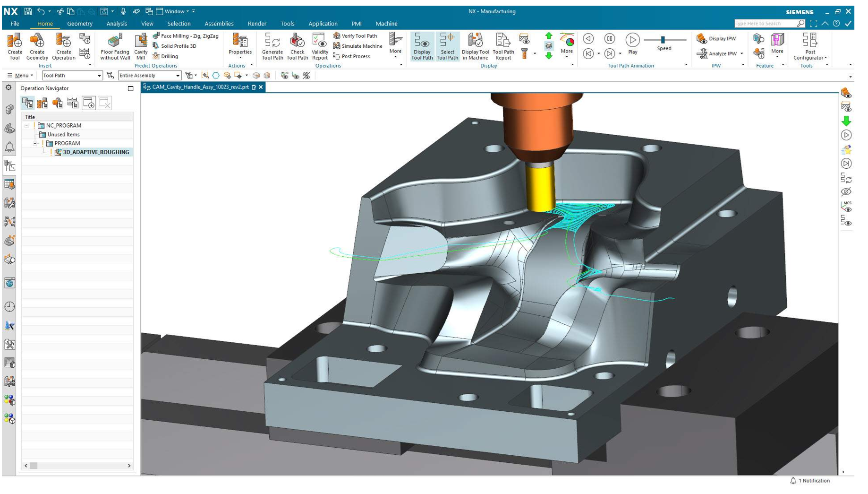Close the CAM_Cavity_Handle_Assy tab
The width and height of the screenshot is (868, 494).
pos(261,87)
